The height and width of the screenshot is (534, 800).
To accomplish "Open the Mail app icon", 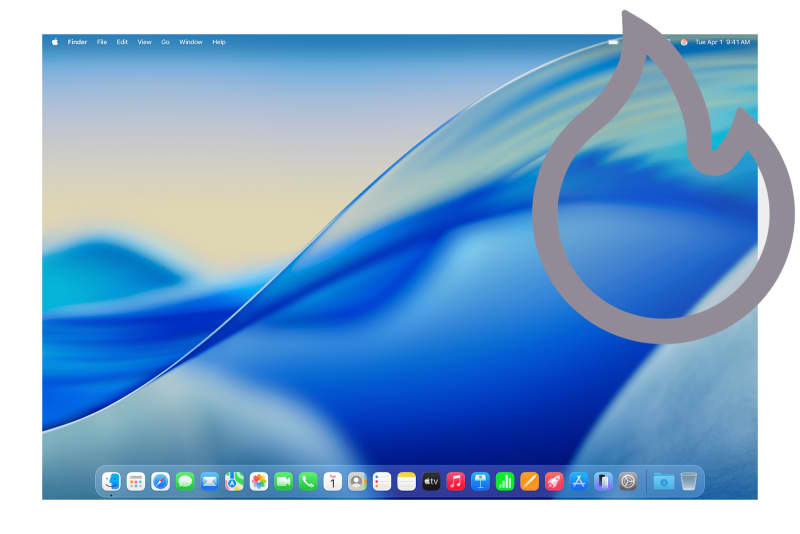I will point(209,481).
